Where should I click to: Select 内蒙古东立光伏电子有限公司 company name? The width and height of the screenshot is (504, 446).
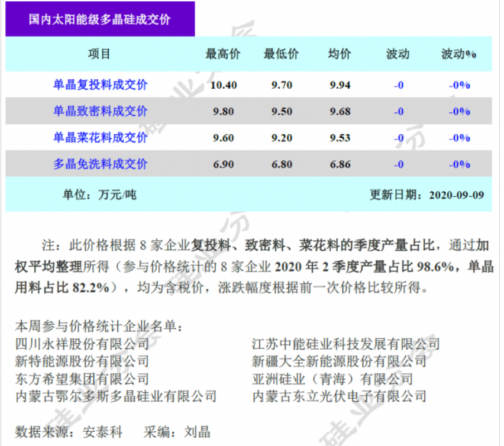pyautogui.click(x=339, y=396)
